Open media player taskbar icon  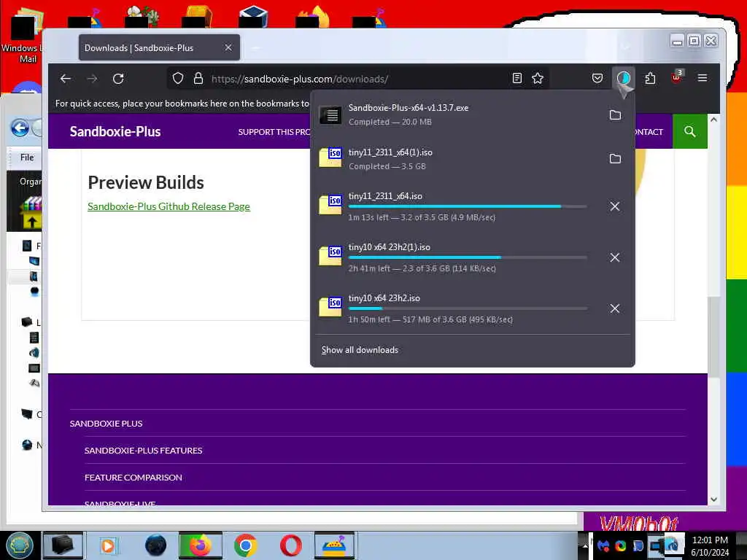coord(108,545)
